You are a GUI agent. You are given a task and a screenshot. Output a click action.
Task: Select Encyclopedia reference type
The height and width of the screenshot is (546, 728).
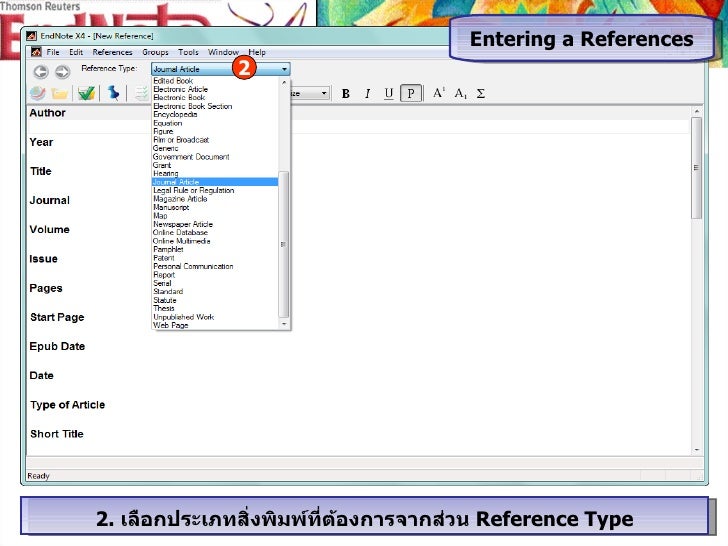(x=175, y=114)
